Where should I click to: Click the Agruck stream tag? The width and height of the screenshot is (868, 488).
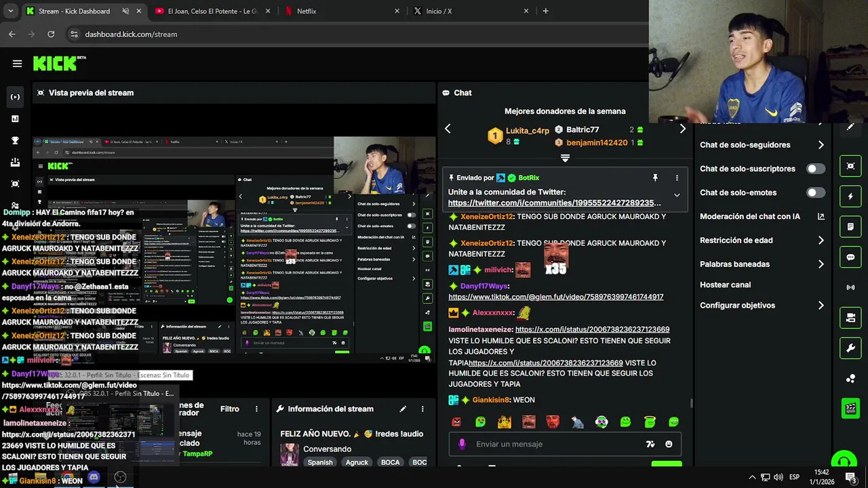[x=357, y=462]
